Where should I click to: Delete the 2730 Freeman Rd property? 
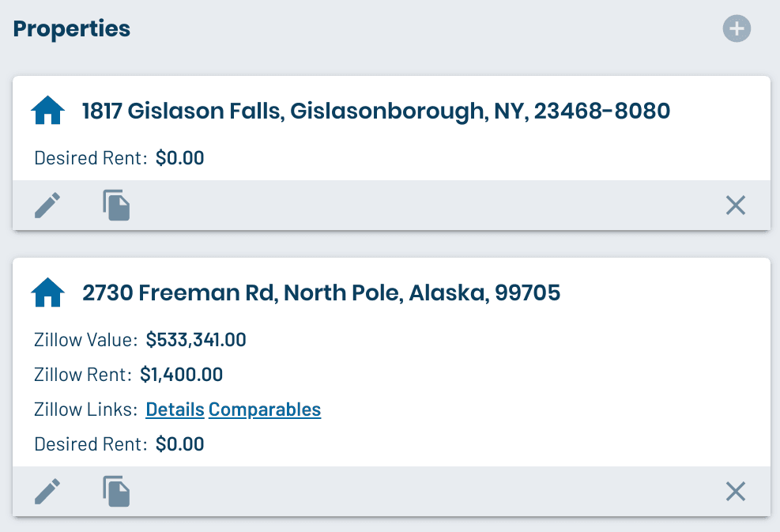tap(736, 492)
